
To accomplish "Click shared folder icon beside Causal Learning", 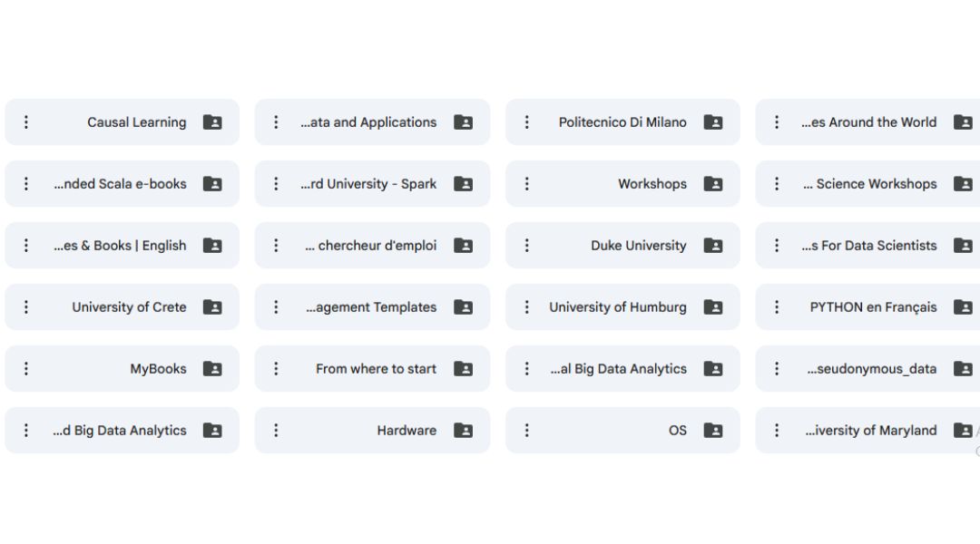I will point(212,122).
